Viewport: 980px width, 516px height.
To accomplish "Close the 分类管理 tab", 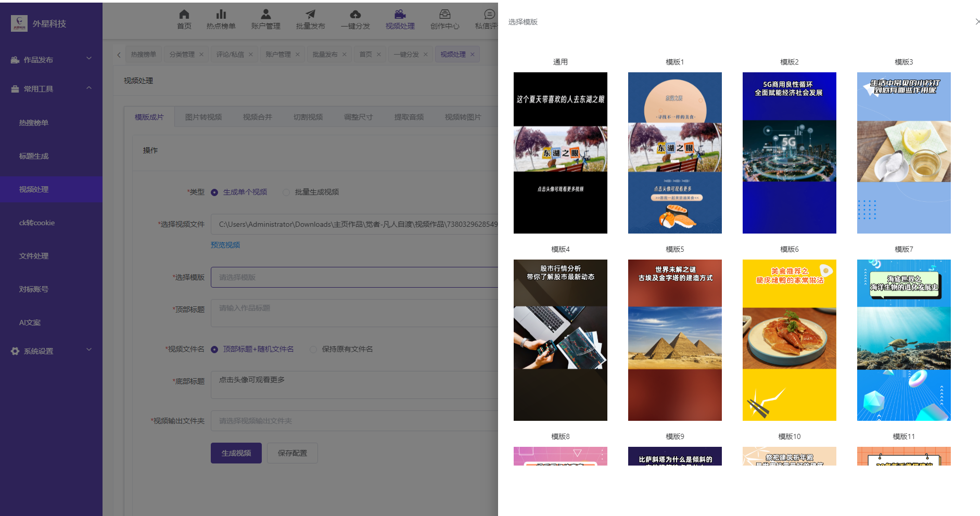I will point(201,55).
